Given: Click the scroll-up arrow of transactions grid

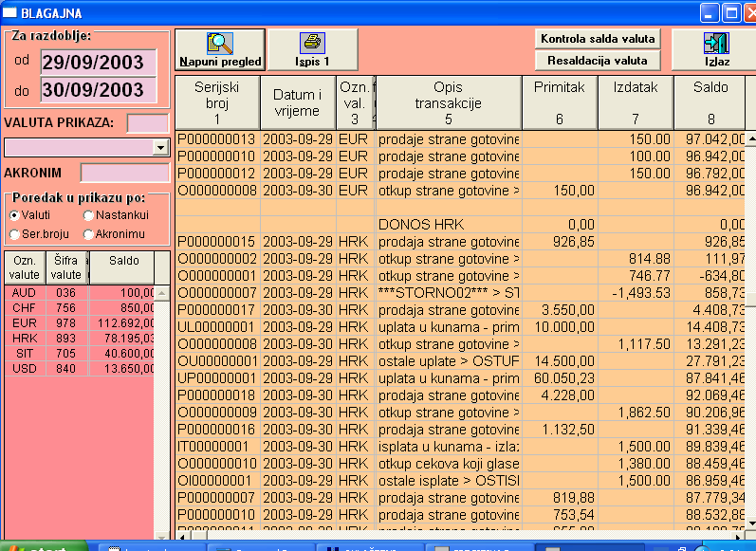Looking at the screenshot, I should coord(750,140).
